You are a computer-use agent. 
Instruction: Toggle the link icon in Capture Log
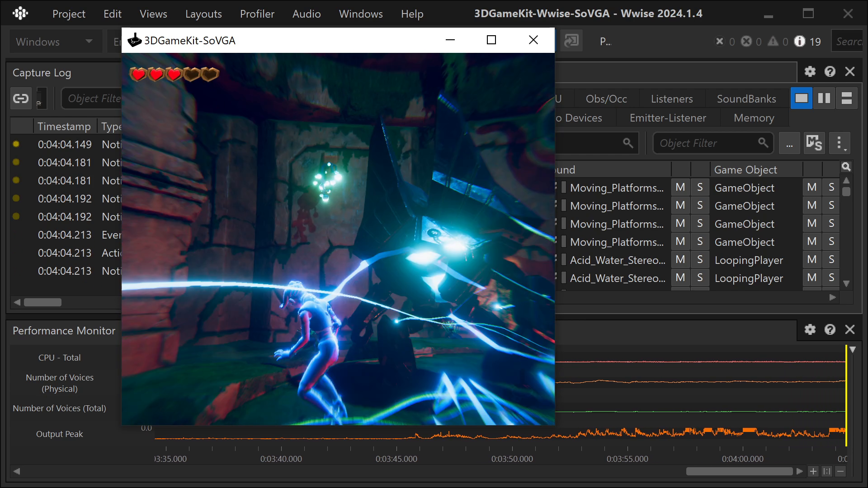click(x=21, y=99)
